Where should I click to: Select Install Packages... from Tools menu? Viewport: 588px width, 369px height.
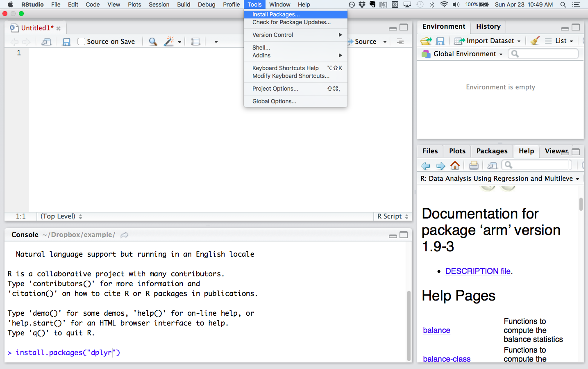pyautogui.click(x=276, y=14)
